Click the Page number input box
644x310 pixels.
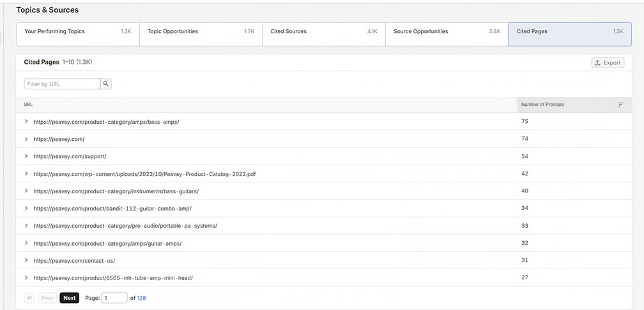[114, 298]
